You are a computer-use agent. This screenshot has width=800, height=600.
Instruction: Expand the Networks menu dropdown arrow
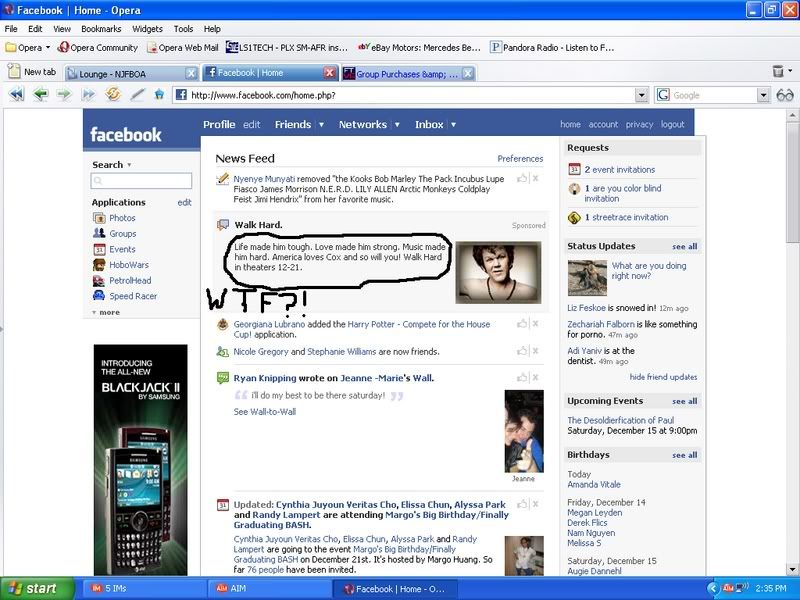[x=397, y=124]
